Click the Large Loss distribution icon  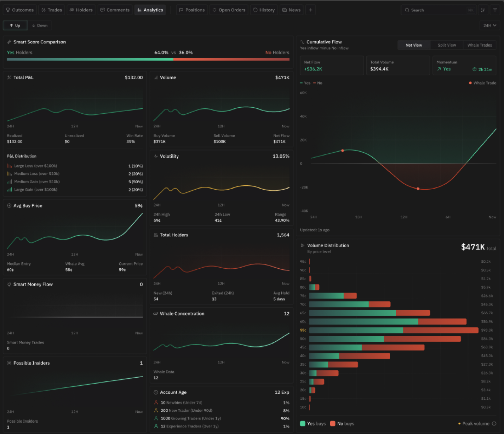tap(9, 166)
